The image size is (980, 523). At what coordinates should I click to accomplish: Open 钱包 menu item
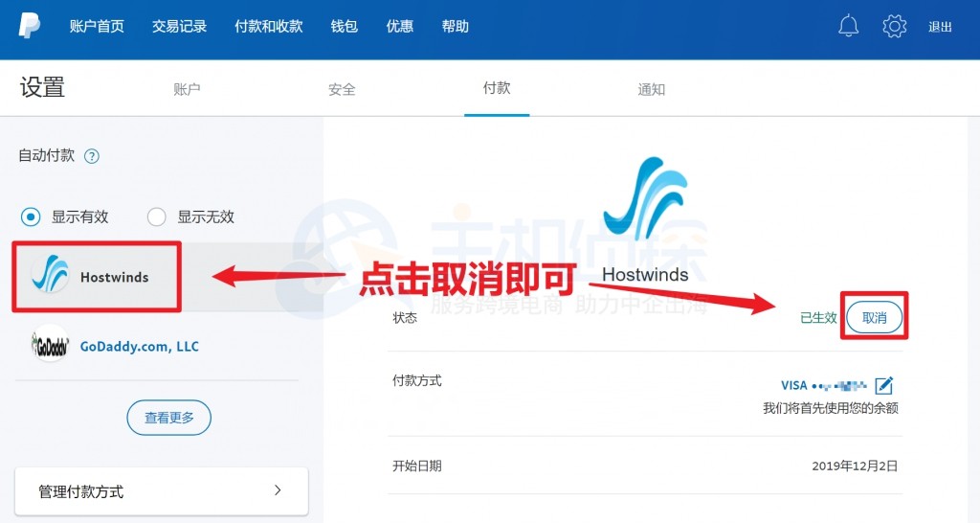pyautogui.click(x=345, y=26)
